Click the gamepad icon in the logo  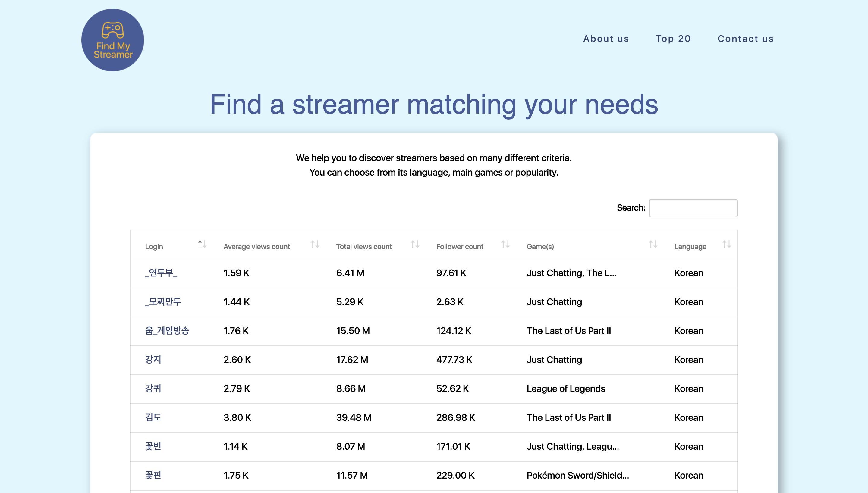point(112,30)
